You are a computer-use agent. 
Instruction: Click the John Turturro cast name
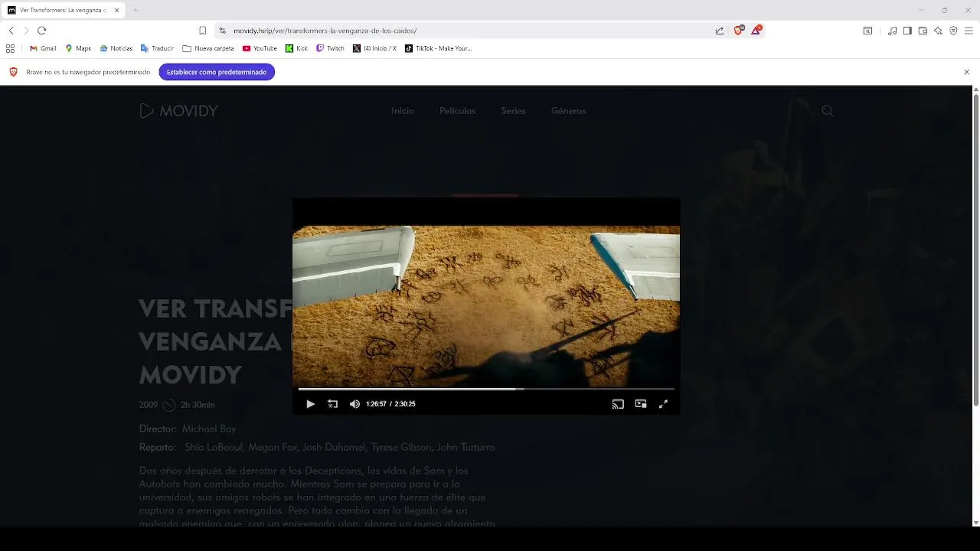coord(466,448)
